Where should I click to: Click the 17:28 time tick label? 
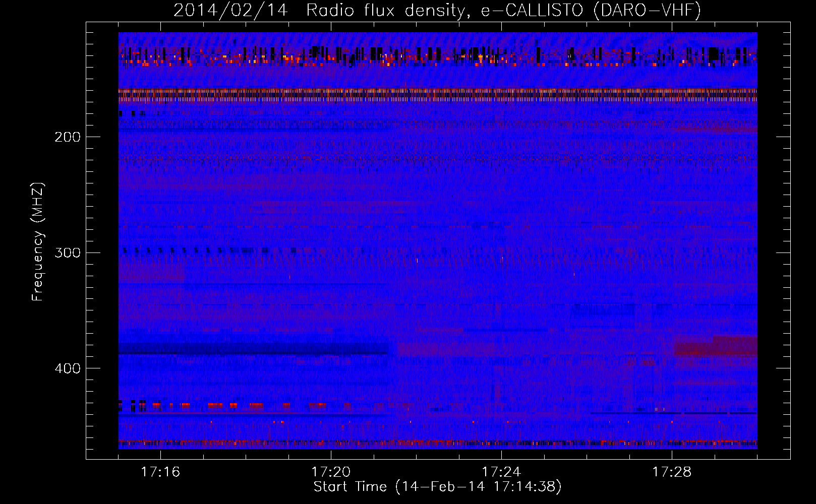[x=672, y=472]
